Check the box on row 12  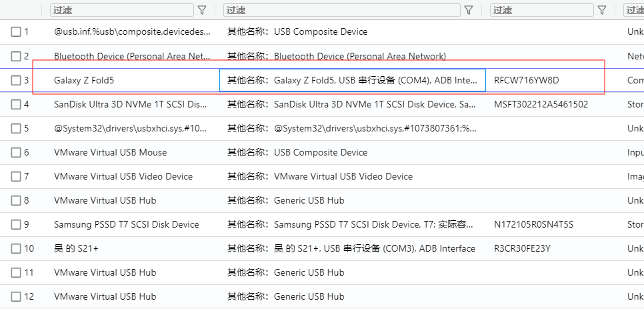[15, 296]
